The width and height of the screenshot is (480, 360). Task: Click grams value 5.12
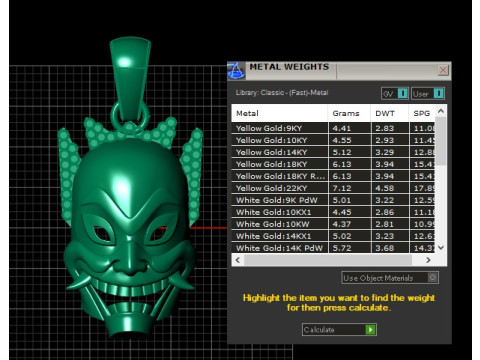coord(342,152)
